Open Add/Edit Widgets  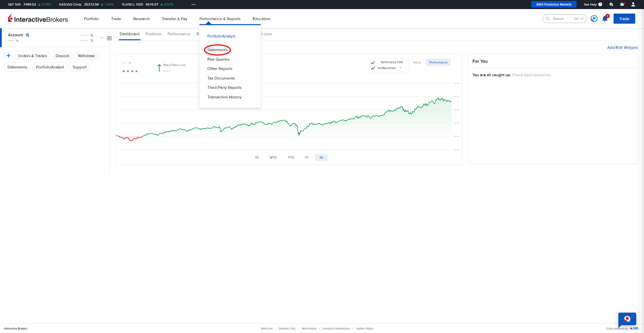[623, 48]
